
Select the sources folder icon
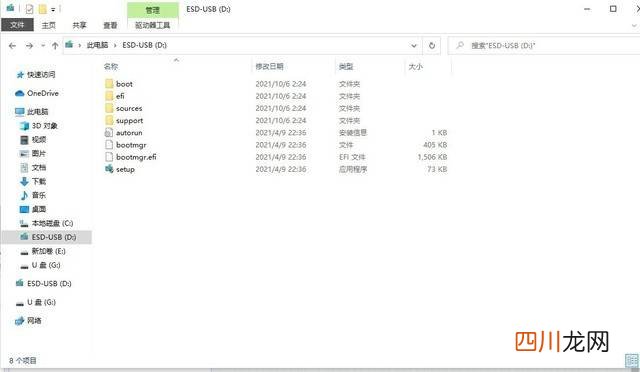(x=109, y=108)
